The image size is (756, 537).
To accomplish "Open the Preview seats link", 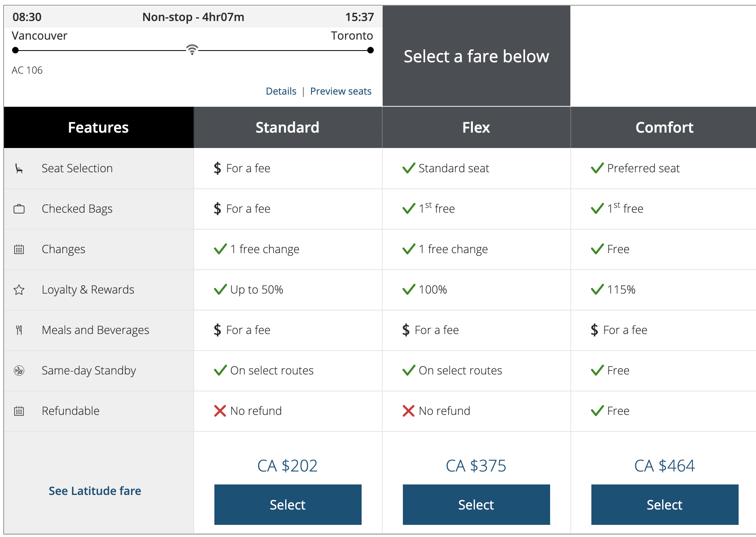I will point(341,91).
